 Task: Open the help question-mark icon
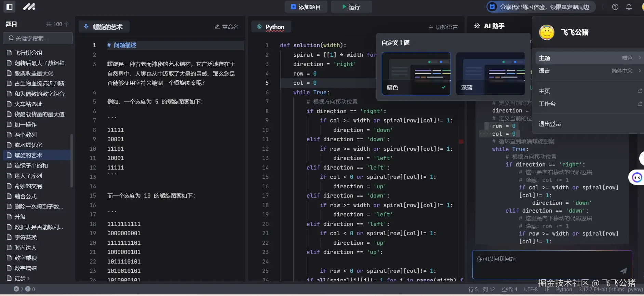click(615, 7)
